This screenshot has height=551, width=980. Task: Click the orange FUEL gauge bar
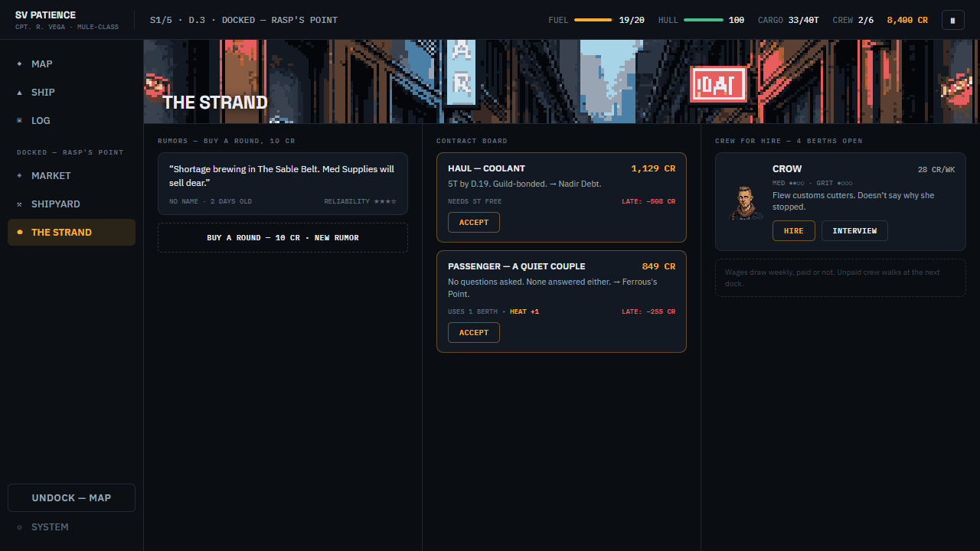(x=593, y=20)
